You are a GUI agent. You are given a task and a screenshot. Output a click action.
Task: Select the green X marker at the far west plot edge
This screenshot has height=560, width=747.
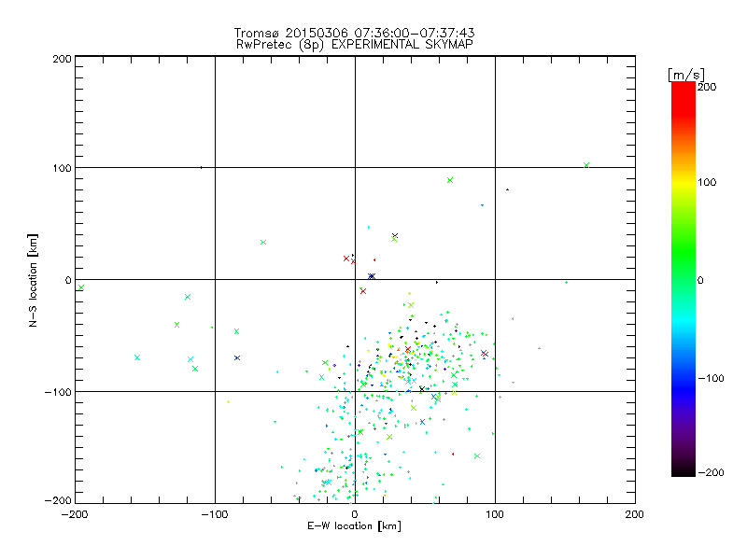pyautogui.click(x=81, y=287)
